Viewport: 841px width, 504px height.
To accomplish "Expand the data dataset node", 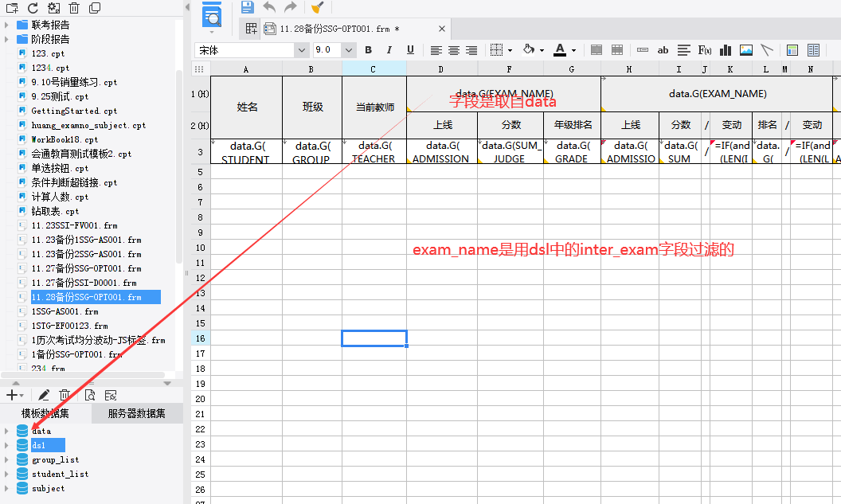I will coord(6,431).
